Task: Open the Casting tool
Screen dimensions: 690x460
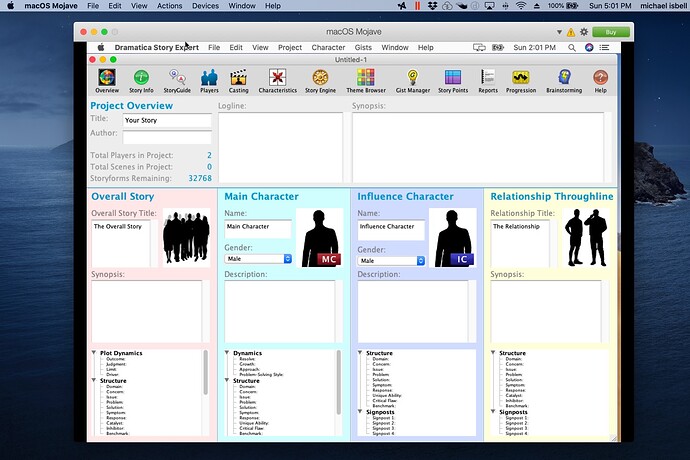Action: [239, 81]
